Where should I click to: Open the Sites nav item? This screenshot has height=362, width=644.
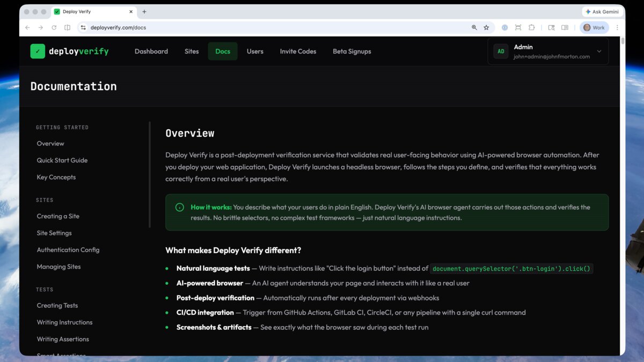[x=192, y=51]
